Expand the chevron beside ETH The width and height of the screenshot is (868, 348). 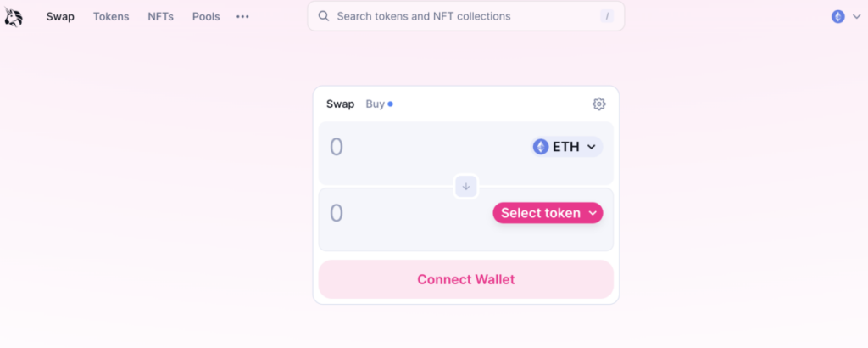click(x=592, y=147)
